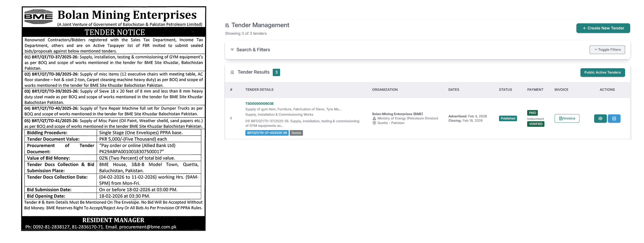Click the eye icon to view tender
The image size is (644, 243).
pyautogui.click(x=600, y=118)
